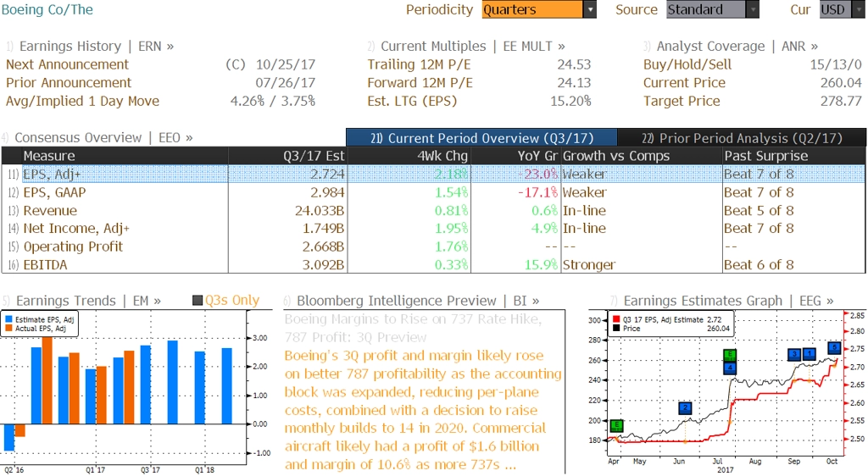Viewport: 868px width, 476px height.
Task: Click the blue event marker numbered 4
Action: [730, 368]
